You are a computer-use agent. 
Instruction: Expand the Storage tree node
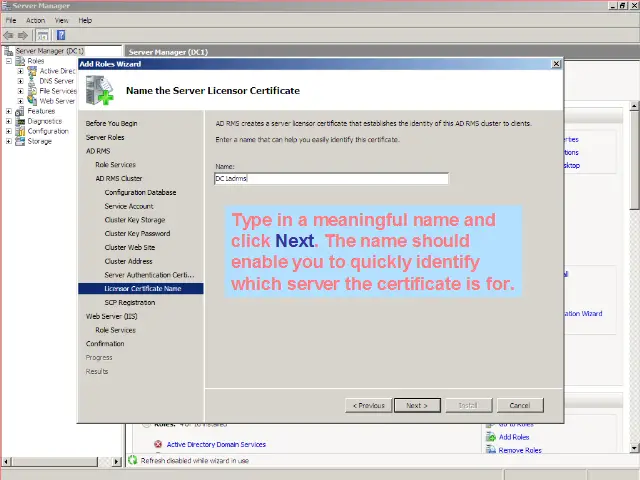point(9,141)
